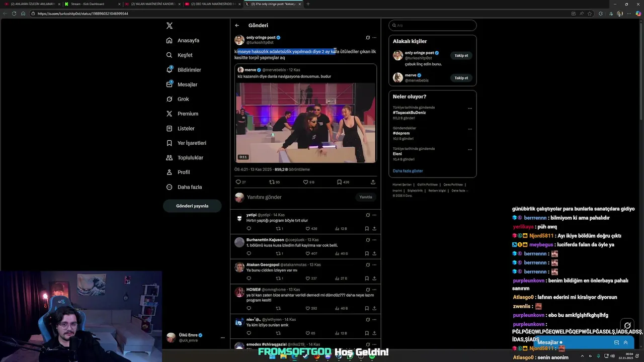Open the Eleni trend

(x=397, y=154)
